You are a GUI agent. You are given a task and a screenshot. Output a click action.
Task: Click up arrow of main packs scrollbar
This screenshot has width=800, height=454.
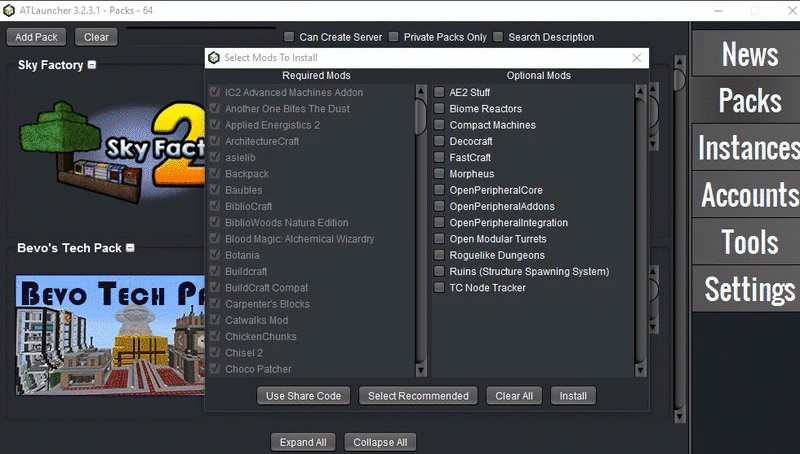point(679,62)
